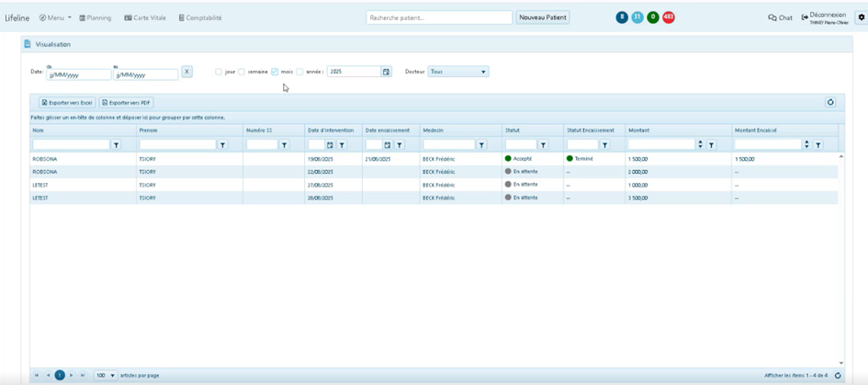Select page 1 in the pager

point(59,375)
